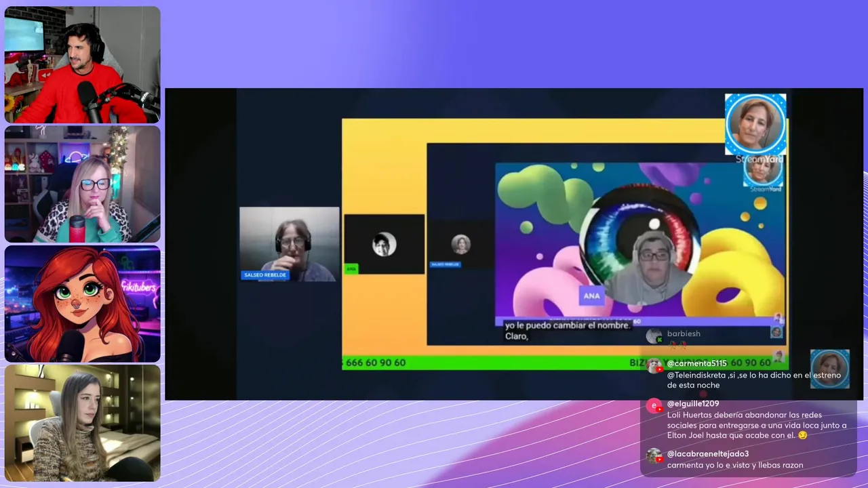The image size is (868, 488).
Task: Click the winking emoji in elguille1209's comment
Action: (803, 435)
